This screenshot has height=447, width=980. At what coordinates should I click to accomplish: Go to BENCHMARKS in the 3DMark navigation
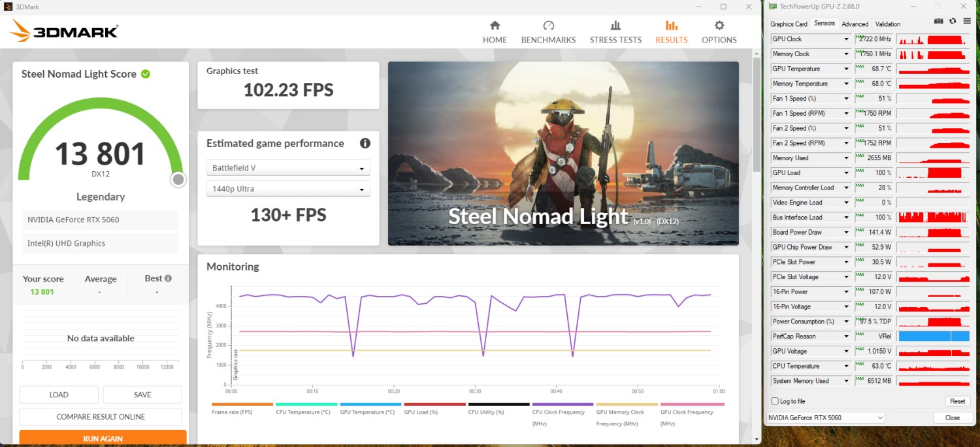(x=548, y=32)
